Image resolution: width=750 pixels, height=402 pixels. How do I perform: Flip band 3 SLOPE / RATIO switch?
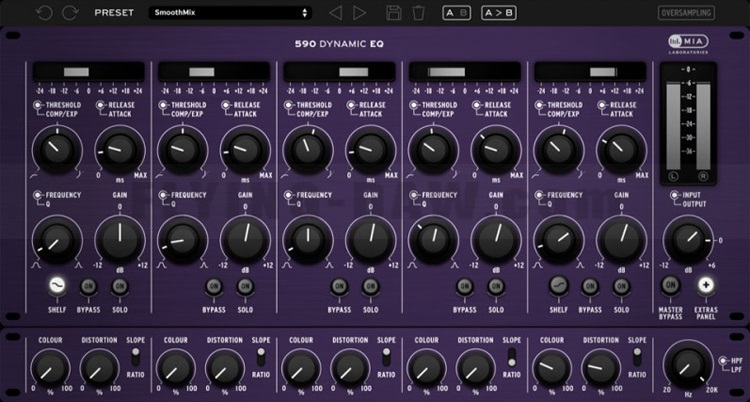click(x=386, y=357)
